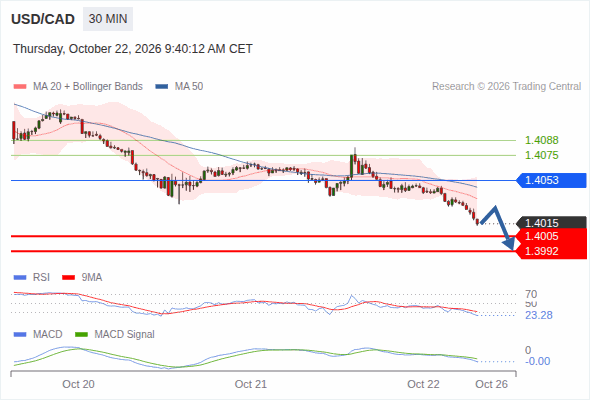Click the RSI legend label
This screenshot has width=590, height=400.
tap(41, 278)
